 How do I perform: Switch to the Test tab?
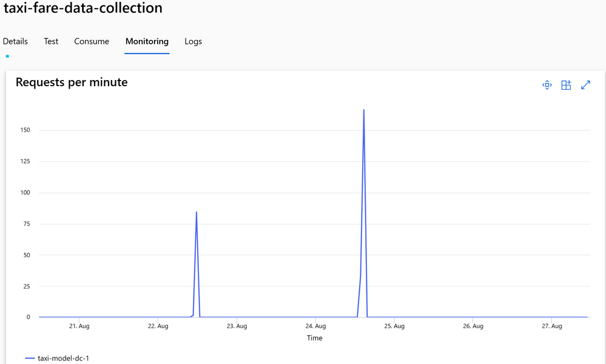point(51,41)
